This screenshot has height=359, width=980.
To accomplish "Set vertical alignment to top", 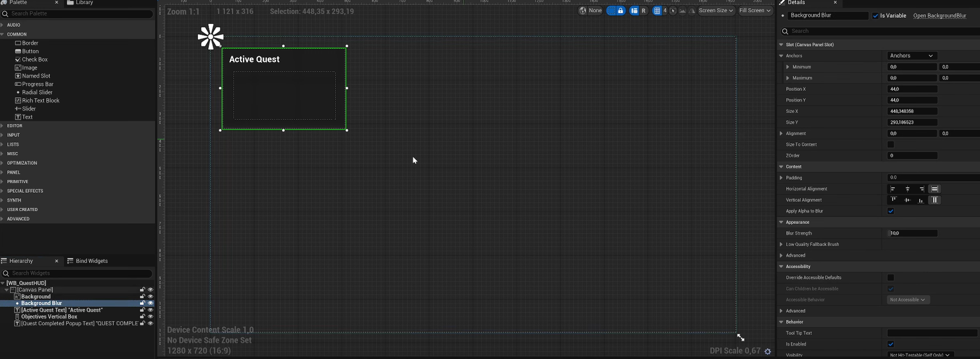I will click(x=893, y=200).
